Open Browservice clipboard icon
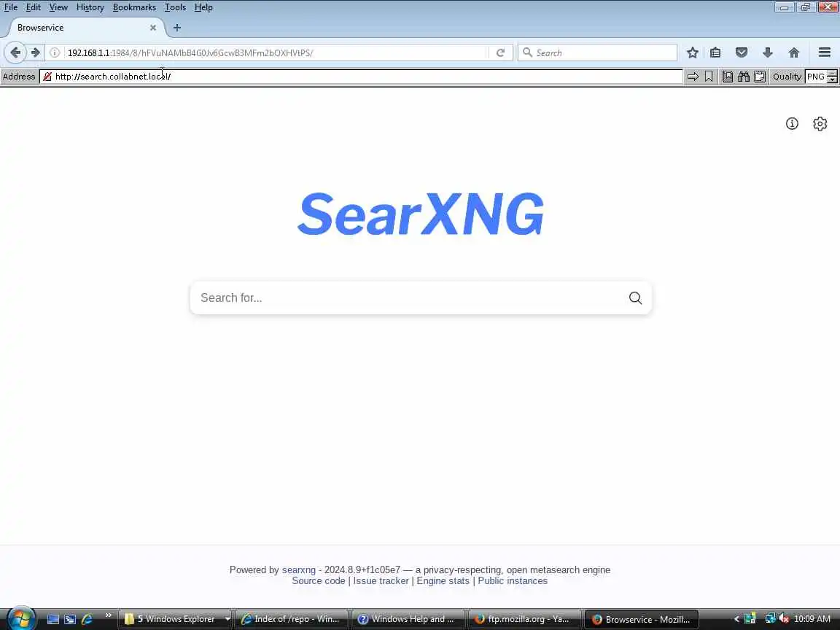The image size is (840, 630). coord(760,77)
